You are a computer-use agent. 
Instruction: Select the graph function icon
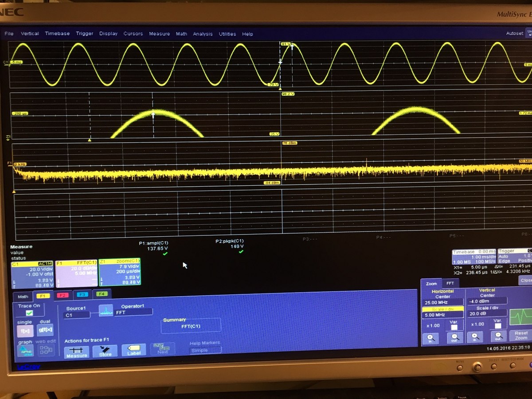click(25, 350)
